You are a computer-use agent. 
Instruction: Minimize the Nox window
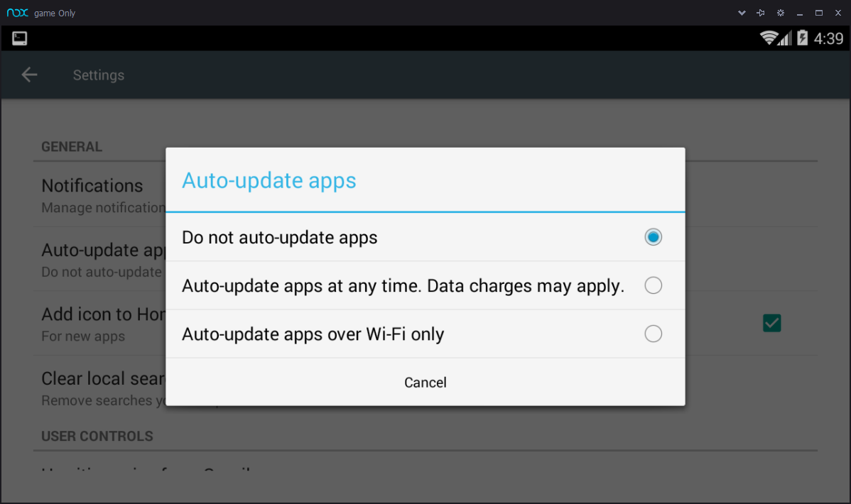(x=799, y=13)
